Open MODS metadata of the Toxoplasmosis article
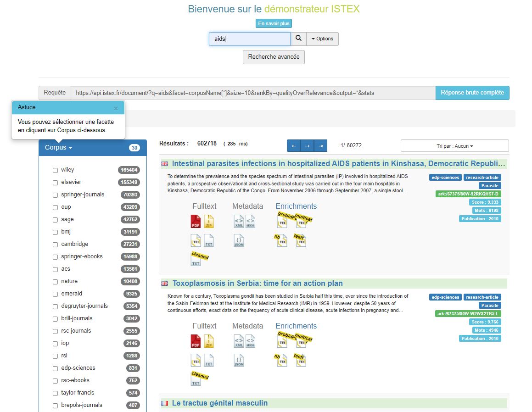This screenshot has height=412, width=532. 250,341
